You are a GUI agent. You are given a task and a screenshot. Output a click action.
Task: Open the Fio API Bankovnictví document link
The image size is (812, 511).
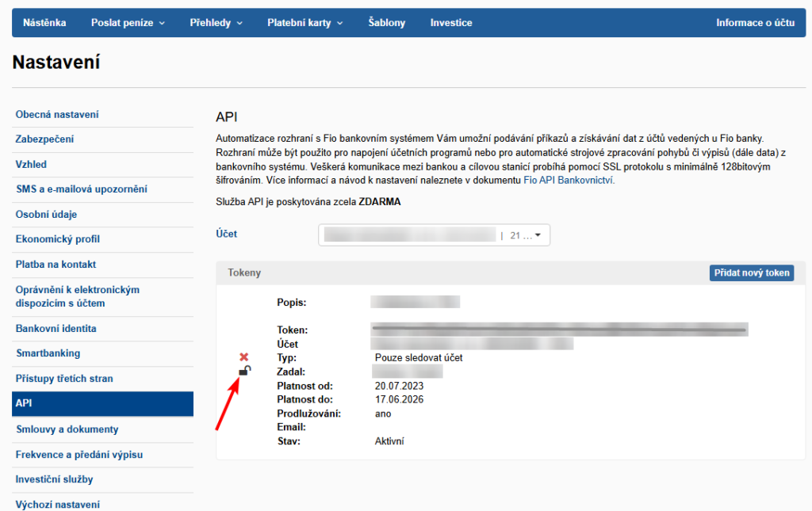tap(569, 180)
